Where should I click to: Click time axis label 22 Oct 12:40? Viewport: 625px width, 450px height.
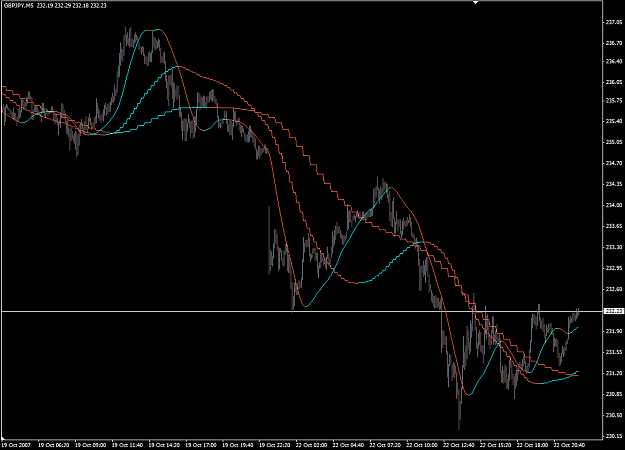(458, 445)
